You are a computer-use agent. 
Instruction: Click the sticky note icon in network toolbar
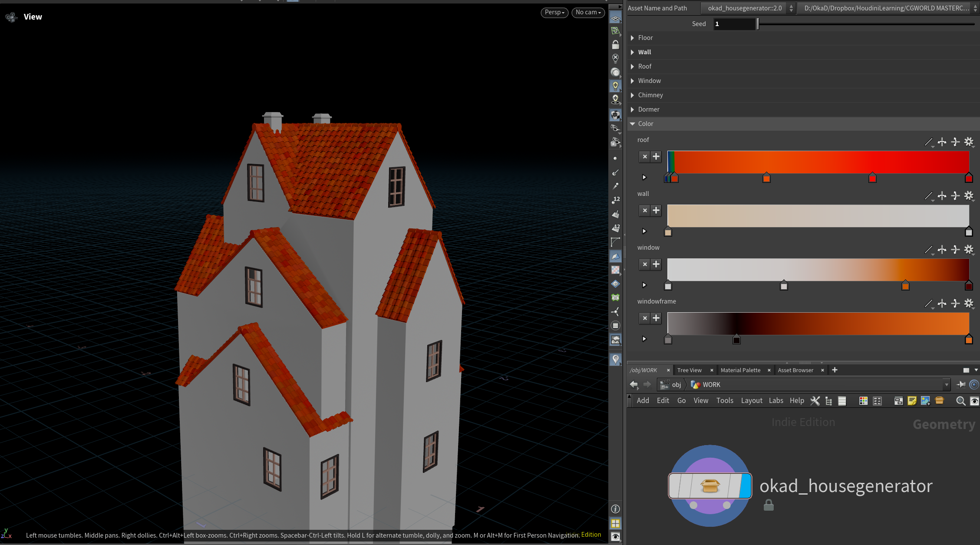(x=912, y=401)
